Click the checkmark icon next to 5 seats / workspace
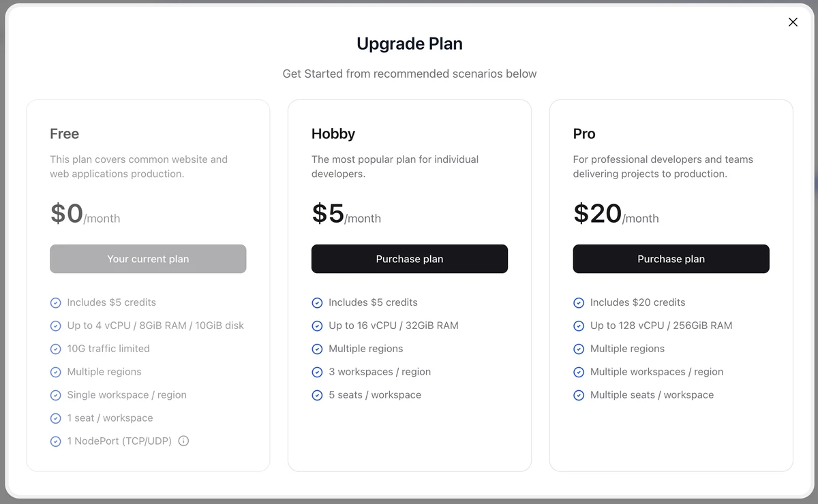Screen dimensions: 818x504 [317, 395]
